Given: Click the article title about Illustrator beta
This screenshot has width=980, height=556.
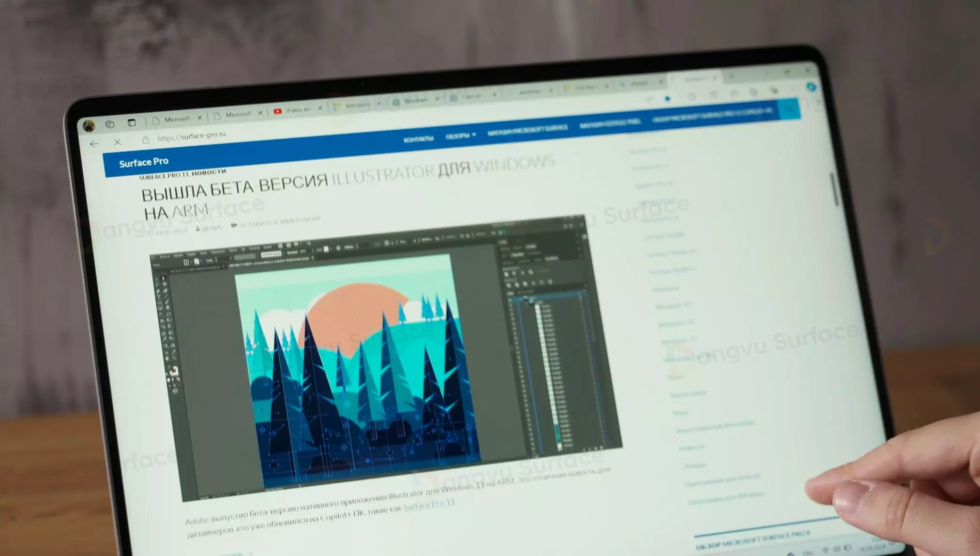Looking at the screenshot, I should click(348, 187).
